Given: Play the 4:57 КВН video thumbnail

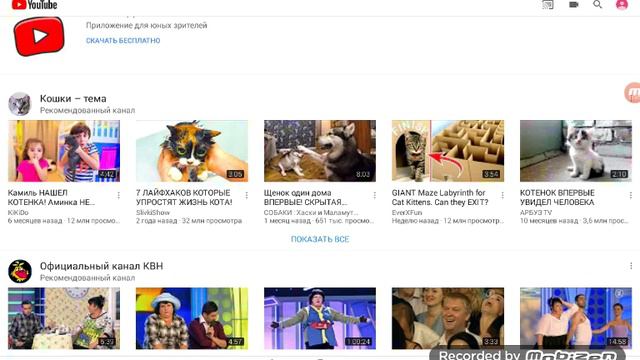Looking at the screenshot, I should point(192,318).
